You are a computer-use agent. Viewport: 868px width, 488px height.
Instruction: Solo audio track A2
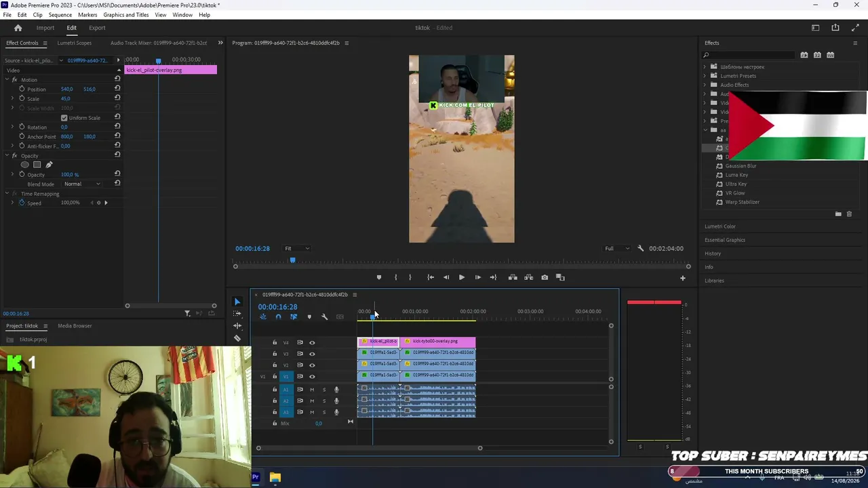tap(324, 401)
